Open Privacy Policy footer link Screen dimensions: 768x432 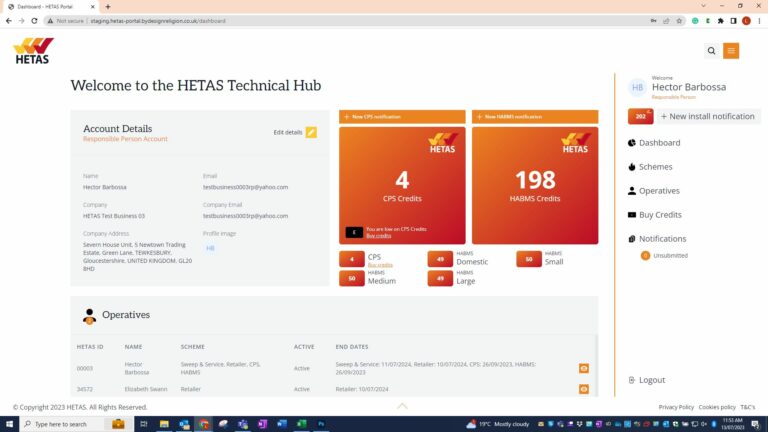(676, 407)
